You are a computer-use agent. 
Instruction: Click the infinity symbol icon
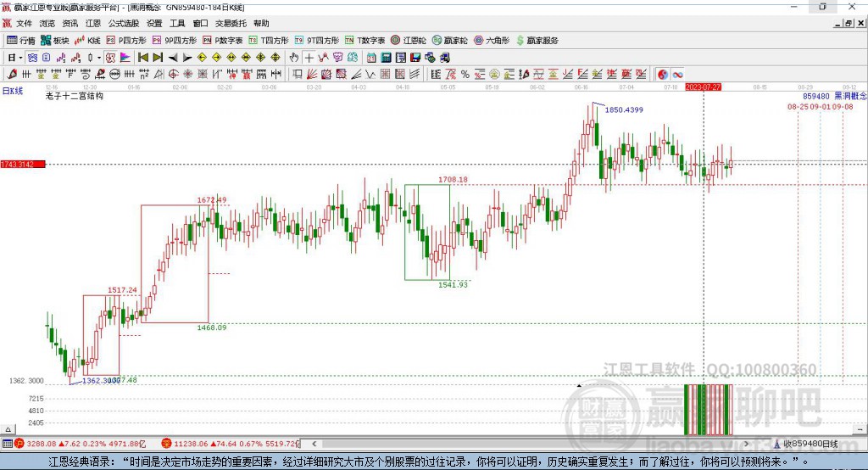click(678, 74)
